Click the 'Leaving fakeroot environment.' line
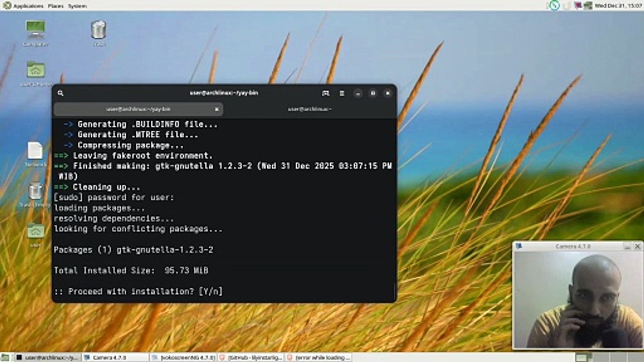Image resolution: width=644 pixels, height=362 pixels. [133, 156]
